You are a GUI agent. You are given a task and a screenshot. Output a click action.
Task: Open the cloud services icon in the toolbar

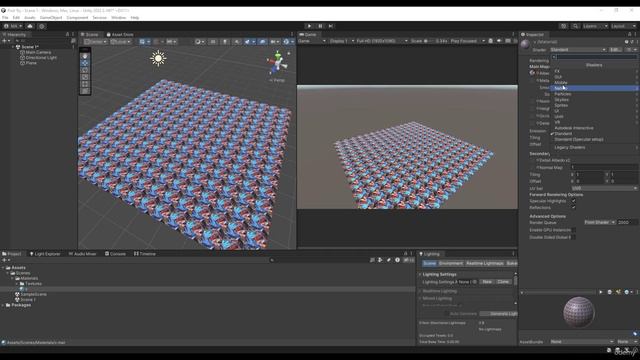pos(30,26)
